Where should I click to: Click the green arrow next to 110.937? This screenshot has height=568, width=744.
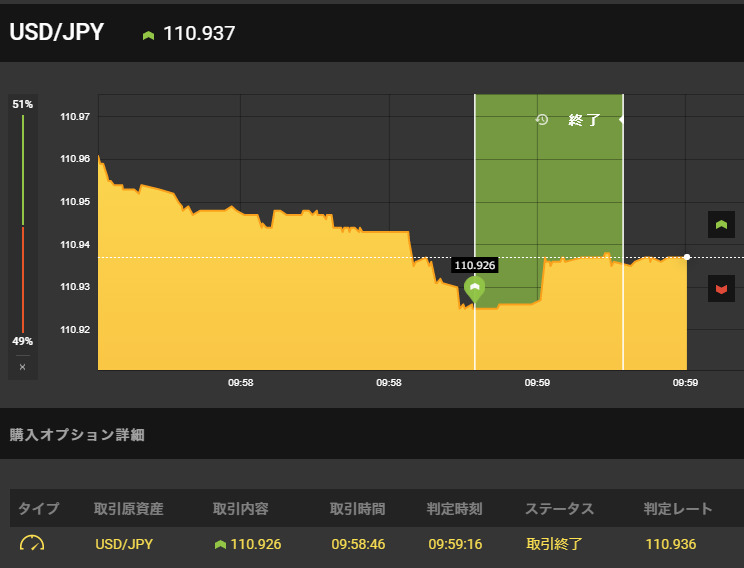click(149, 35)
